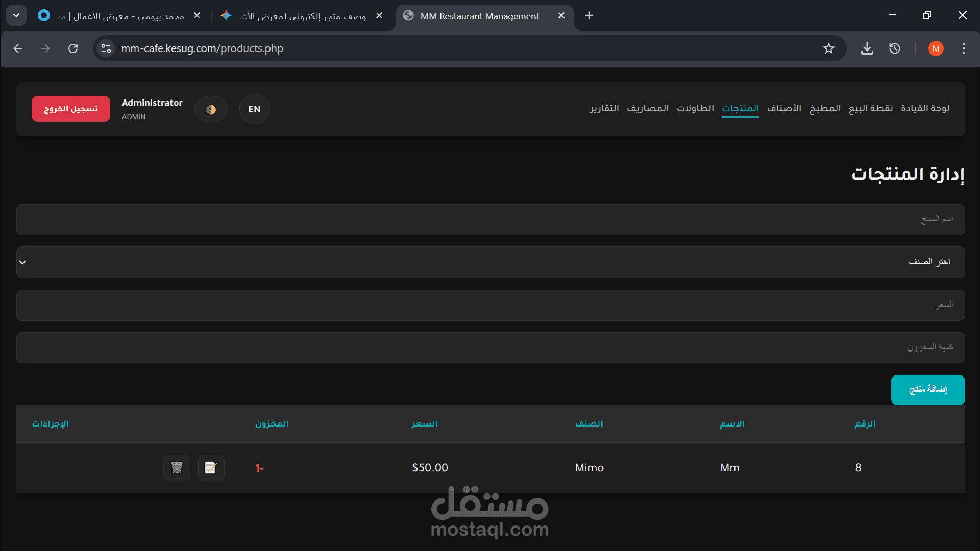
Task: Open the browser history icon
Action: coord(894,48)
